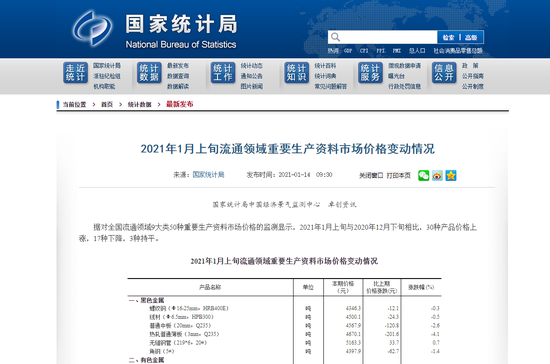Open 统计动态 nav link
This screenshot has width=550, height=364.
coord(251,66)
